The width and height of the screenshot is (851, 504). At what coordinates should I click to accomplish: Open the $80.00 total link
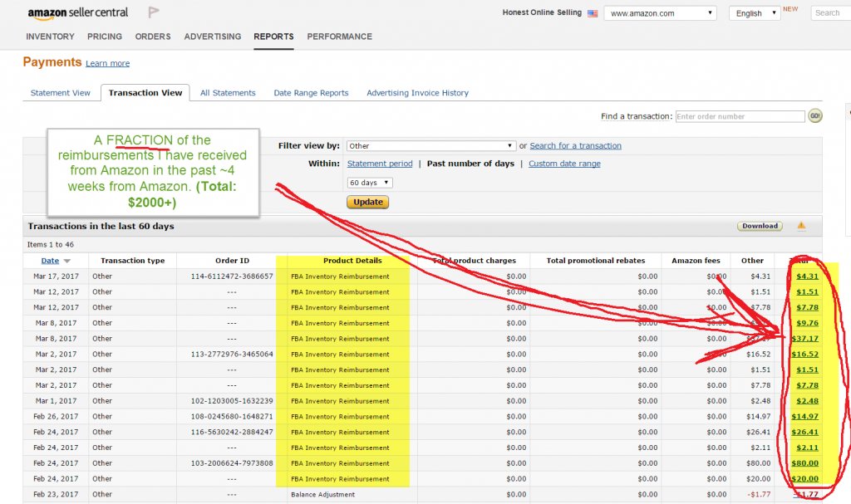tap(804, 462)
